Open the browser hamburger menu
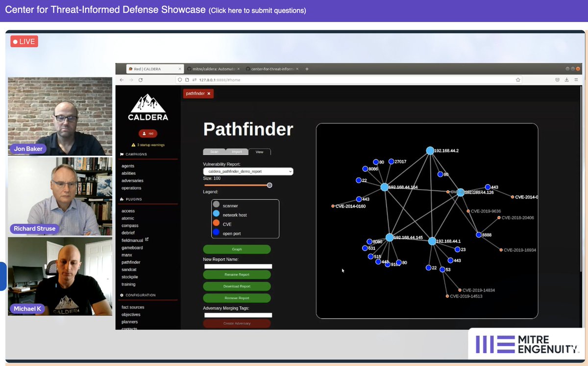 (576, 79)
